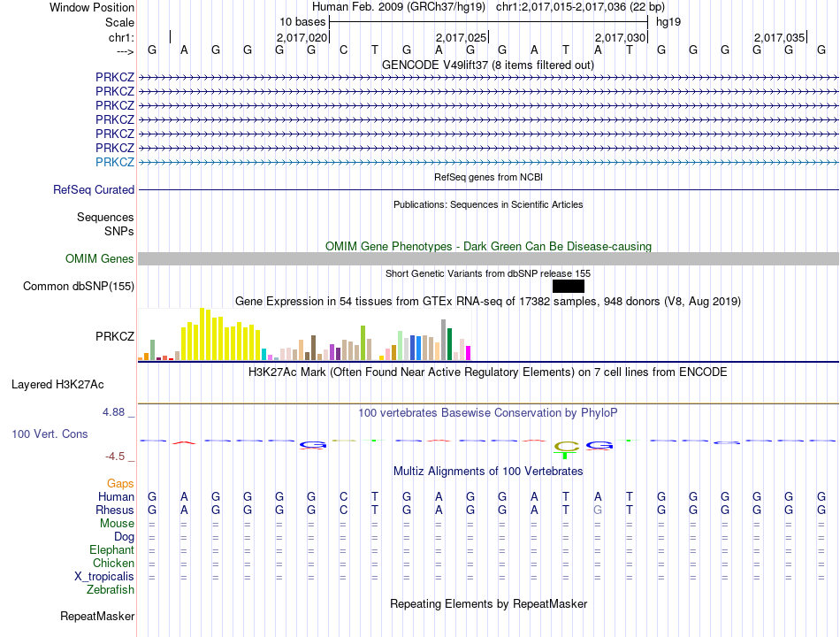Click the Layered H3K27Ac label

point(57,385)
